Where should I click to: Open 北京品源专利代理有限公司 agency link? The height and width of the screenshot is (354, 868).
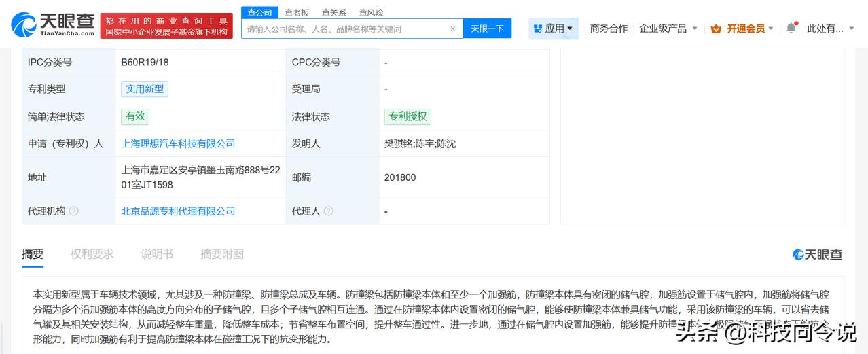click(x=178, y=211)
